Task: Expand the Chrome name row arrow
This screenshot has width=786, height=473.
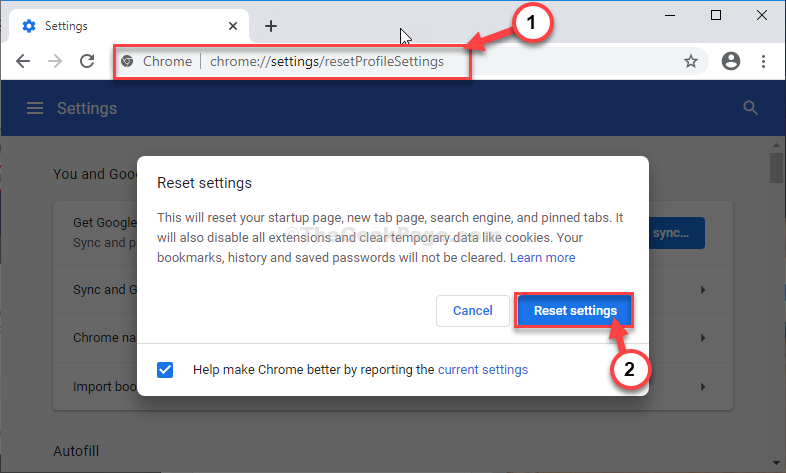Action: [703, 338]
